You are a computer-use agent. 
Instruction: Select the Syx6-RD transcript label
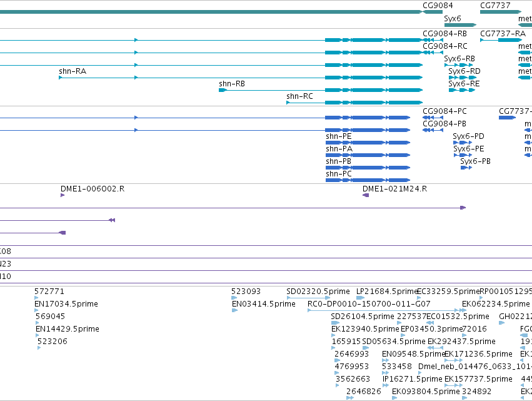[x=464, y=71]
